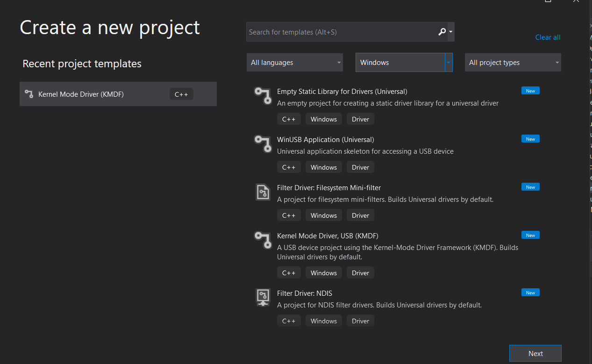The height and width of the screenshot is (364, 592).
Task: Click Windows tag under WinUSB Application
Action: tap(324, 167)
